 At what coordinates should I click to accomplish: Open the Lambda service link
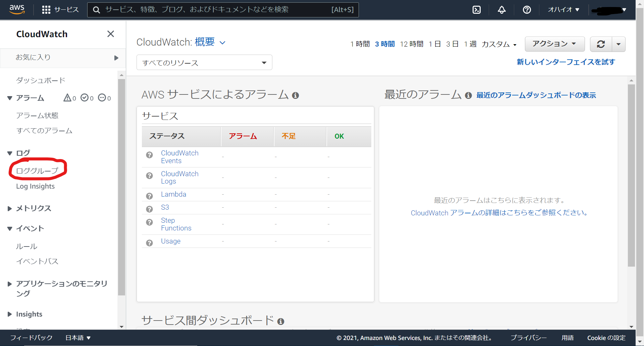tap(173, 194)
